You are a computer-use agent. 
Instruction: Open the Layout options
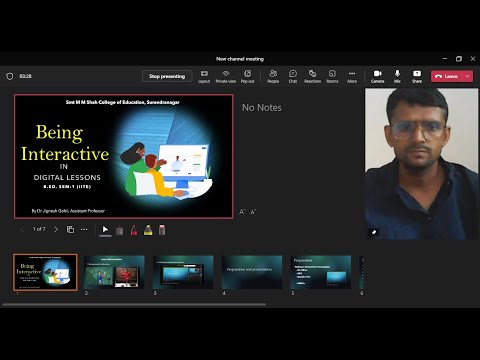point(204,76)
